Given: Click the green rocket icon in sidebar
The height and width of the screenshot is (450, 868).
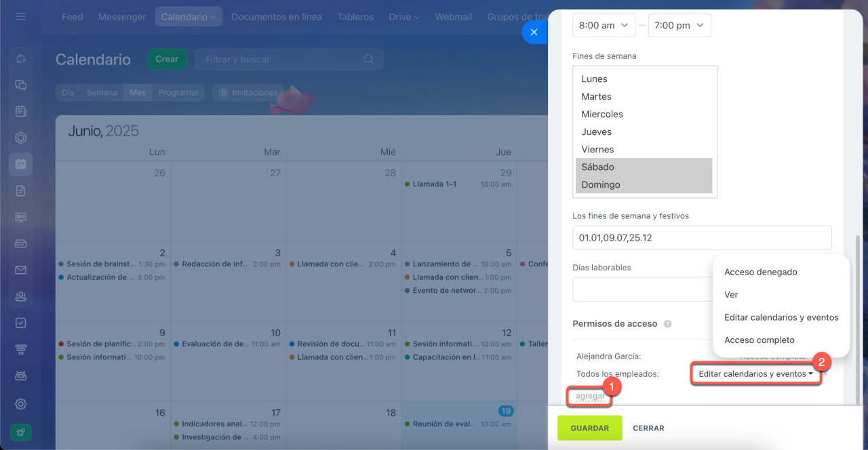Looking at the screenshot, I should point(21,432).
